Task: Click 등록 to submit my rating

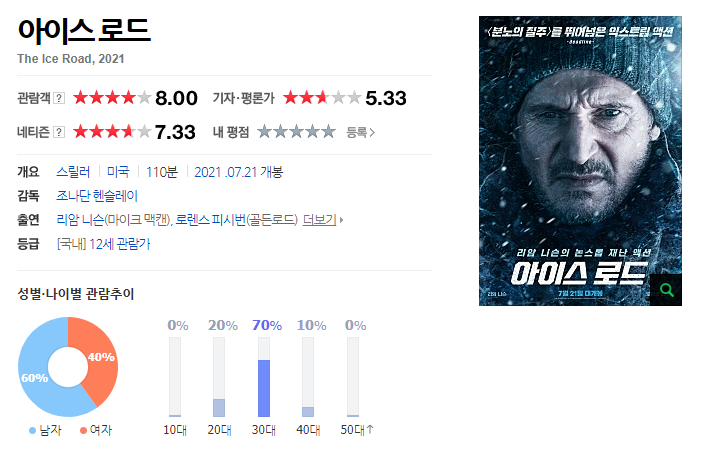Action: 360,132
